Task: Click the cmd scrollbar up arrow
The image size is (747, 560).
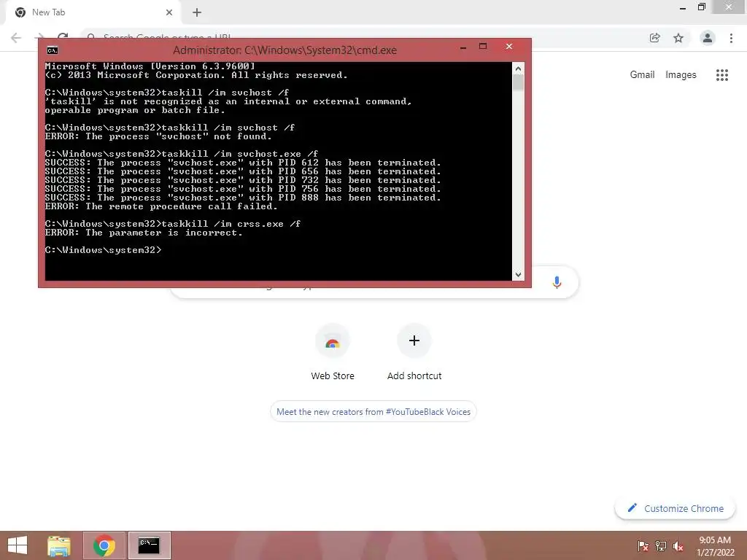Action: (x=519, y=69)
